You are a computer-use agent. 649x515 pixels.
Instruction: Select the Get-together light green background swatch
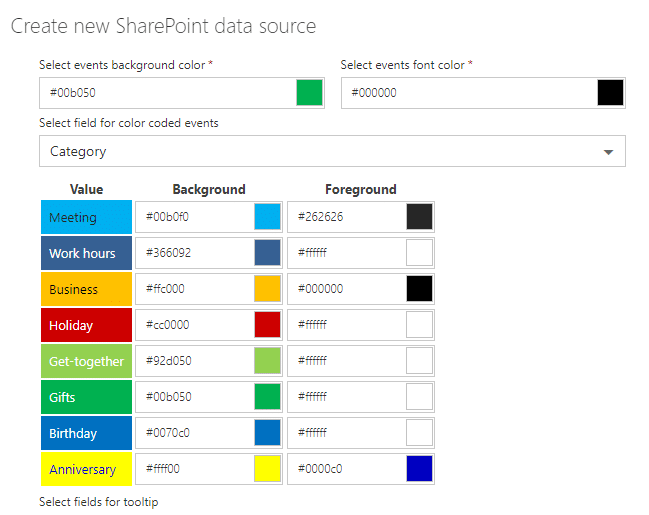(267, 361)
